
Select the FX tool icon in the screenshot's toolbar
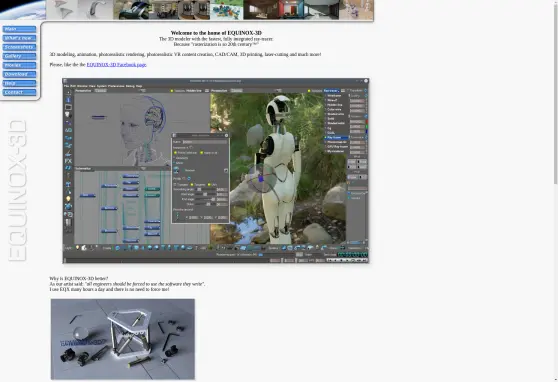[x=68, y=161]
